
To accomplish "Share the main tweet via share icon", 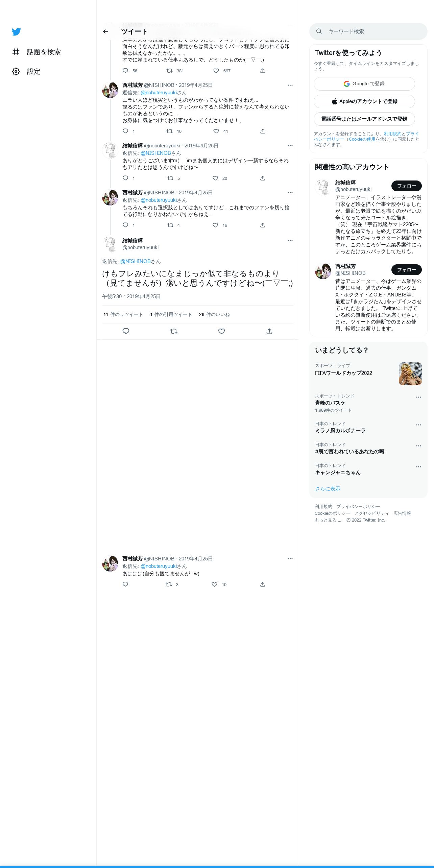I will [x=269, y=331].
